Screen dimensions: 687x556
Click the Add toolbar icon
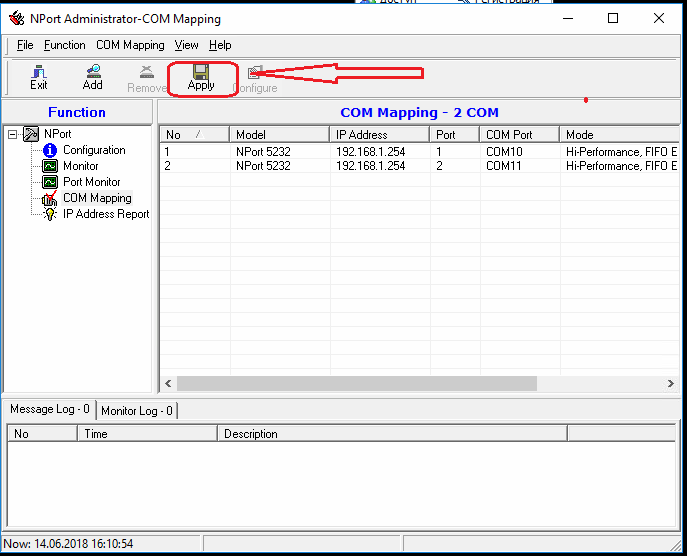[92, 77]
